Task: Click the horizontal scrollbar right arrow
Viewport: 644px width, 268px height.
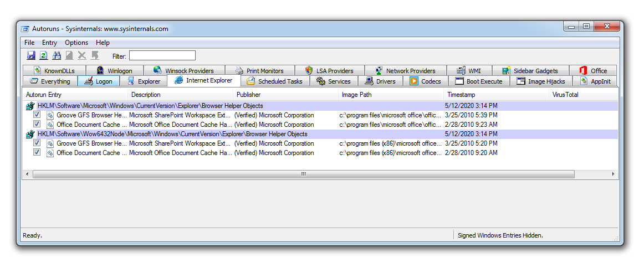Action: [x=613, y=174]
